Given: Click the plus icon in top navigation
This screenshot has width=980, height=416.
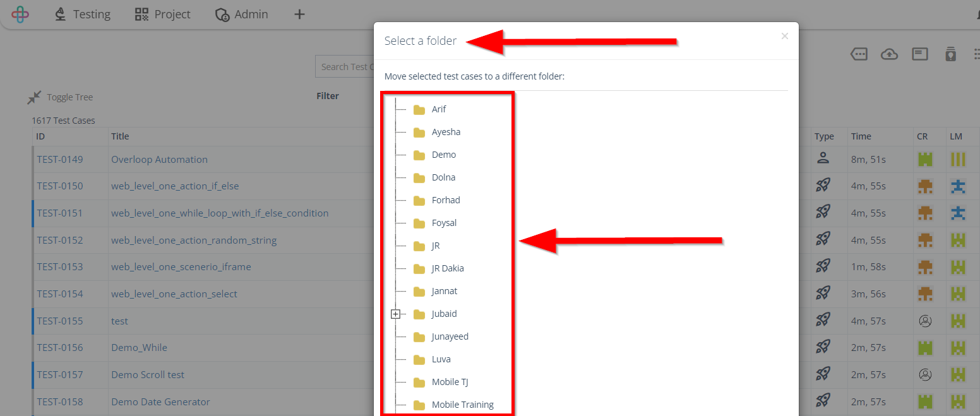Looking at the screenshot, I should click(299, 14).
